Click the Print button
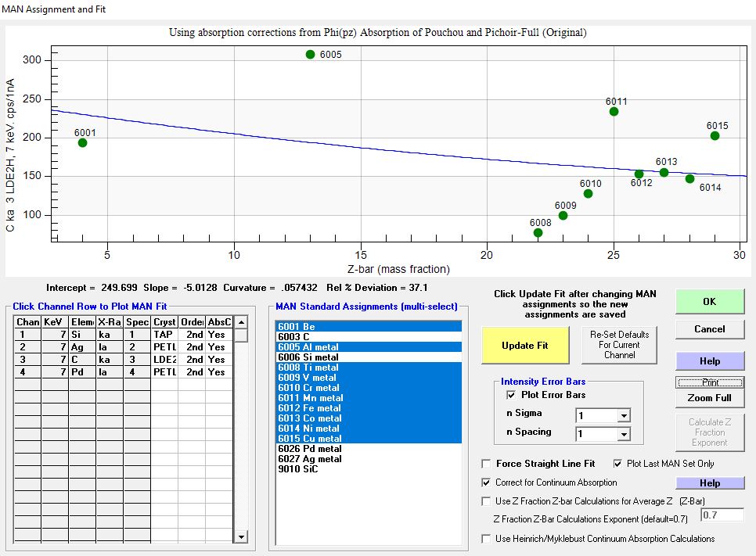The width and height of the screenshot is (756, 556). tap(709, 382)
